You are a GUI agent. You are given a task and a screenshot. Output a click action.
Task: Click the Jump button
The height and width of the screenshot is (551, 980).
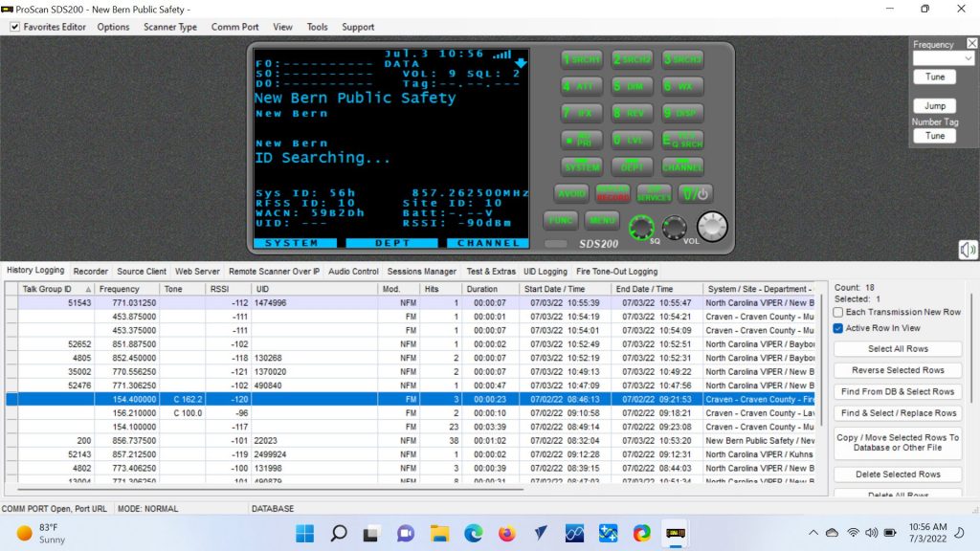tap(934, 106)
